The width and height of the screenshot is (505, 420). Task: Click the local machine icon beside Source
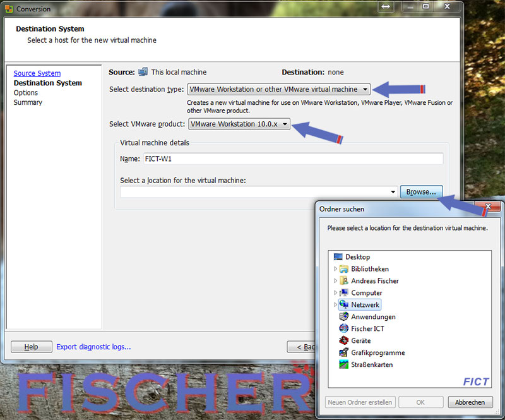(143, 71)
